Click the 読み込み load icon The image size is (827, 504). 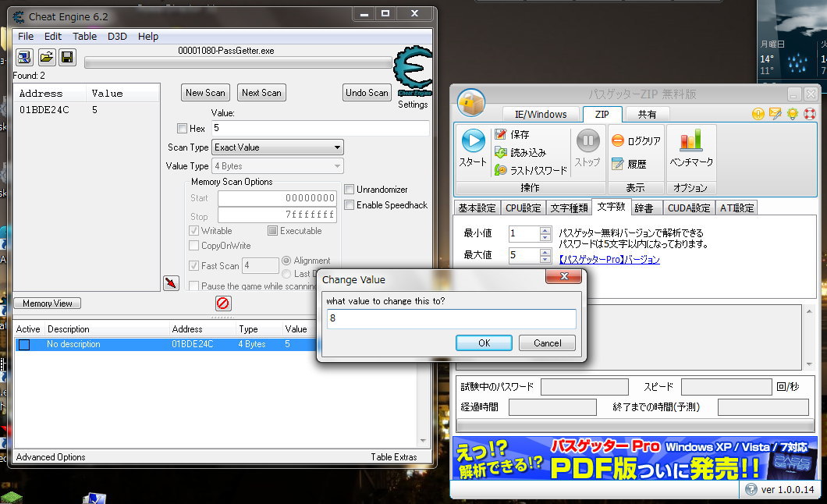click(x=501, y=152)
